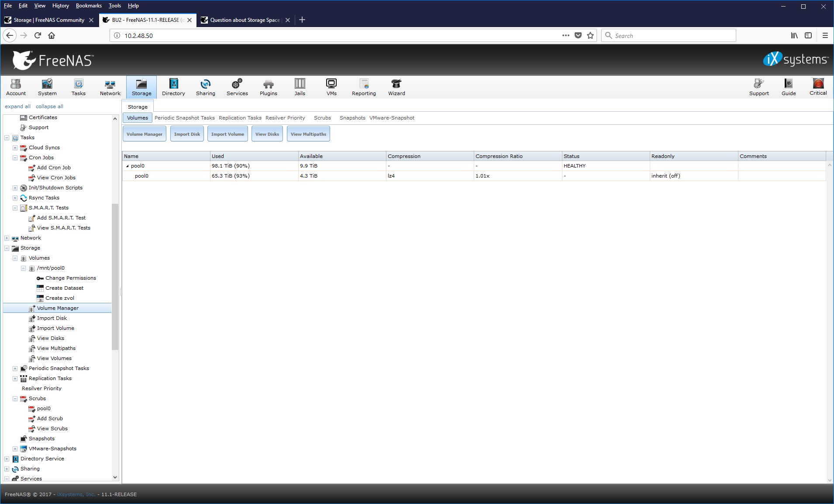Screen dimensions: 834x504
Task: Open the VMs toolbar icon
Action: pos(331,87)
